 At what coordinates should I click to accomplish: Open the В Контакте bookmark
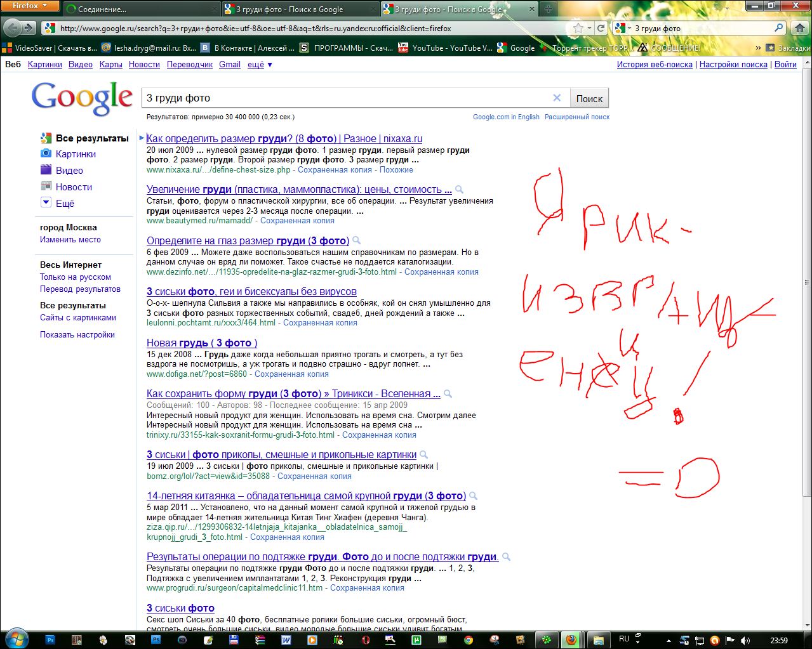(x=248, y=48)
